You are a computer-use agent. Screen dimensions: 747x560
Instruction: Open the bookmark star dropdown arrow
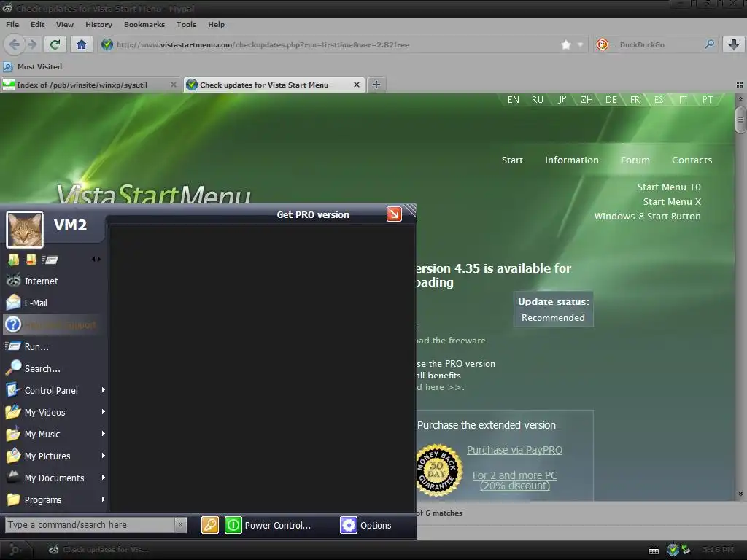tap(580, 44)
